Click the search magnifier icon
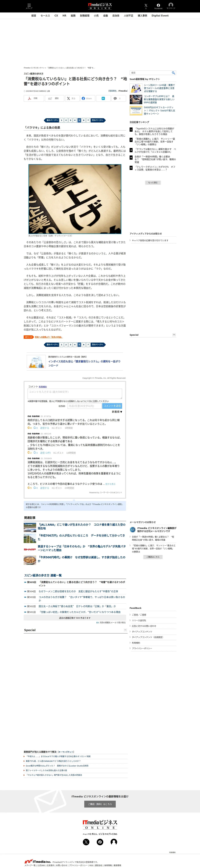This screenshot has width=200, height=868. (x=173, y=73)
